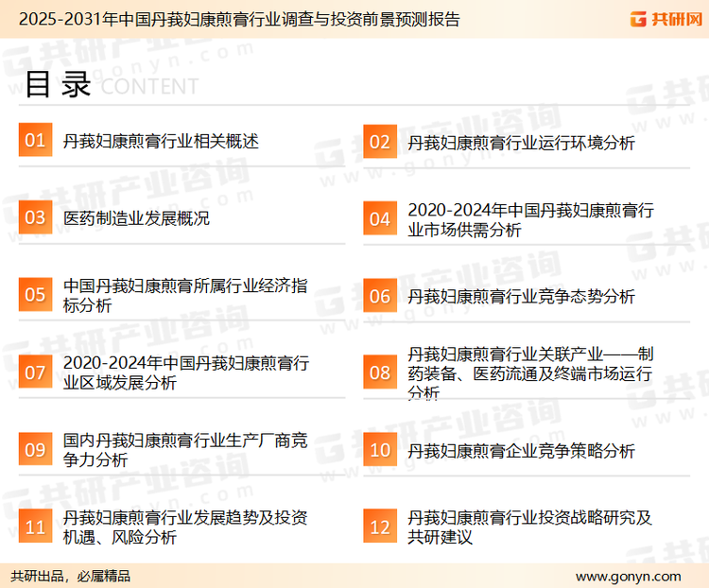The image size is (709, 588).
Task: Open chapter 丹莪妇康煎膏行业竞争态势分析
Action: tap(521, 297)
